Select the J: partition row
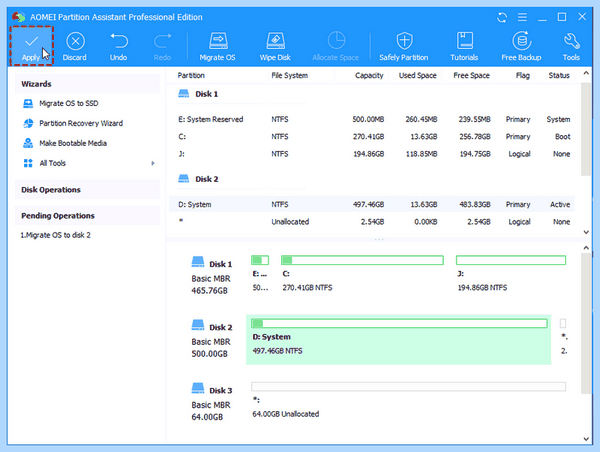The width and height of the screenshot is (600, 452). [x=372, y=154]
